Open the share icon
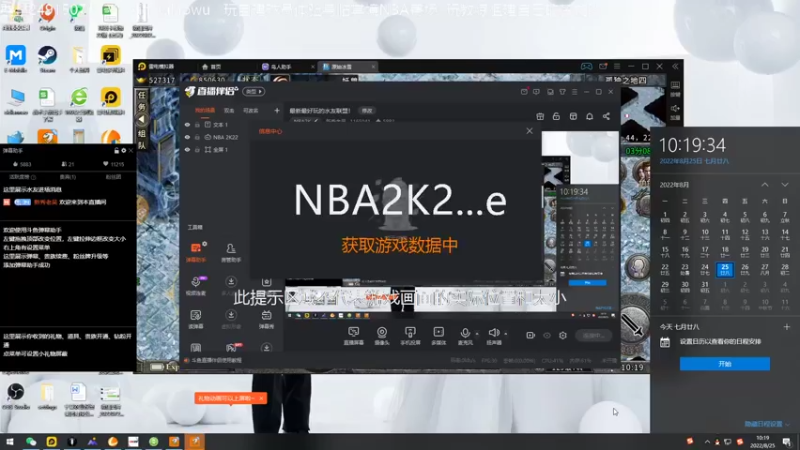Screen dimensions: 800x450 click(x=606, y=116)
